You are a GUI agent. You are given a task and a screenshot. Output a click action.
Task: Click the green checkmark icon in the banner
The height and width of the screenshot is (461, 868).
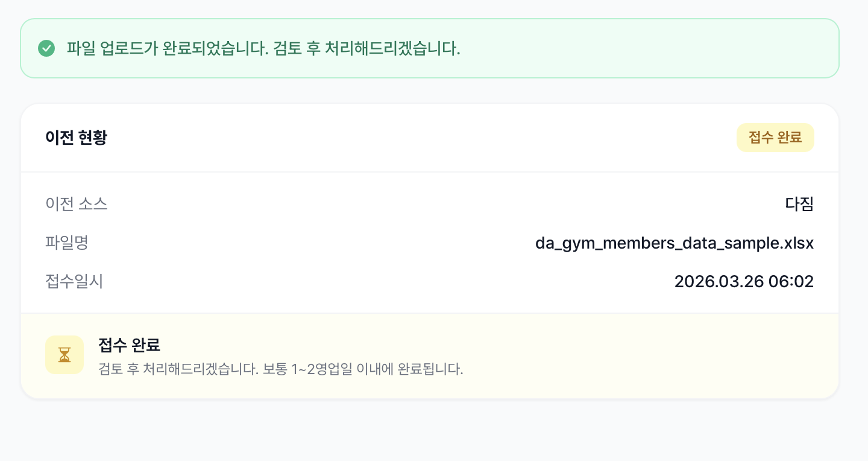(x=46, y=49)
